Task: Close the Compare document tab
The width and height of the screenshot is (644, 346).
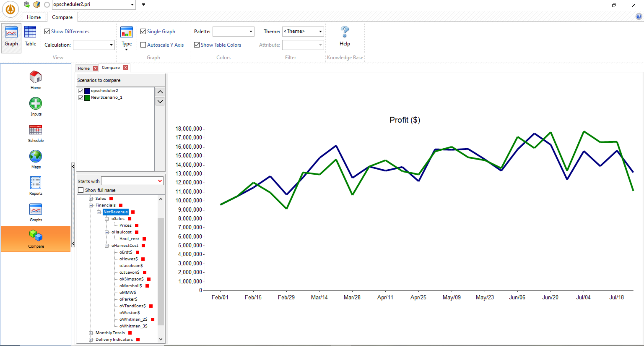Action: pos(125,67)
